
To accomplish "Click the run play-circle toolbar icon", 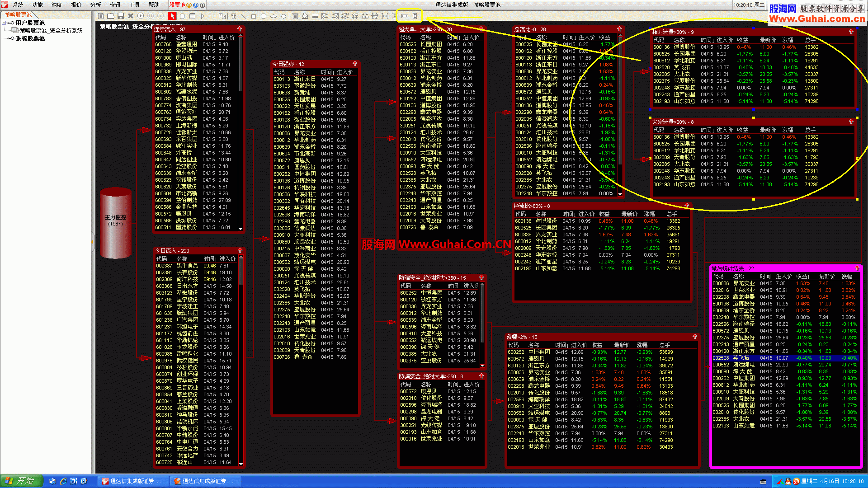I will tap(141, 16).
